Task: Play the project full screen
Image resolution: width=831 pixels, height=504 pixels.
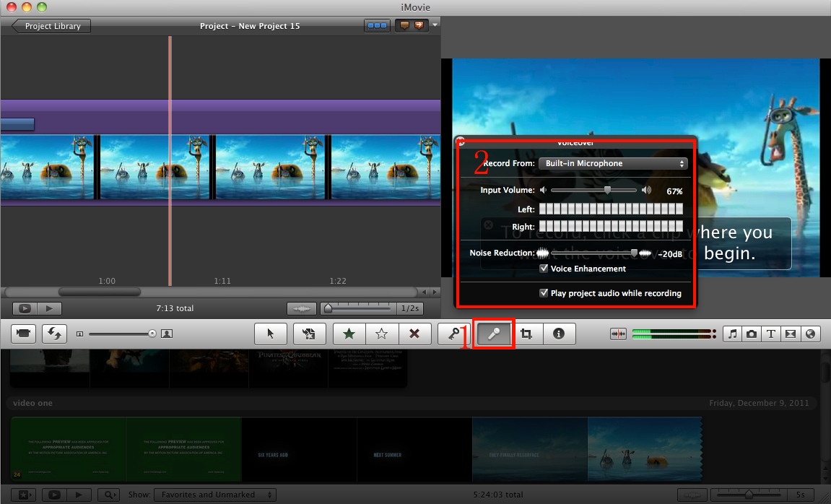Action: click(25, 308)
